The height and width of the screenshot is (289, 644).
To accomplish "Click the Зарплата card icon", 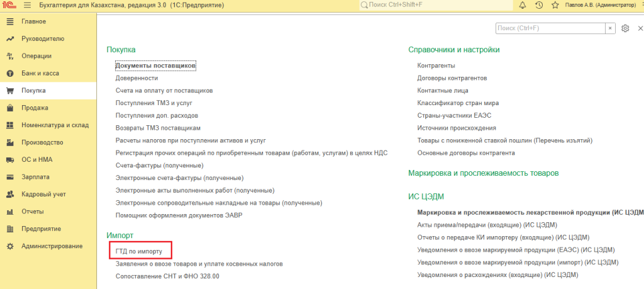I will 10,177.
